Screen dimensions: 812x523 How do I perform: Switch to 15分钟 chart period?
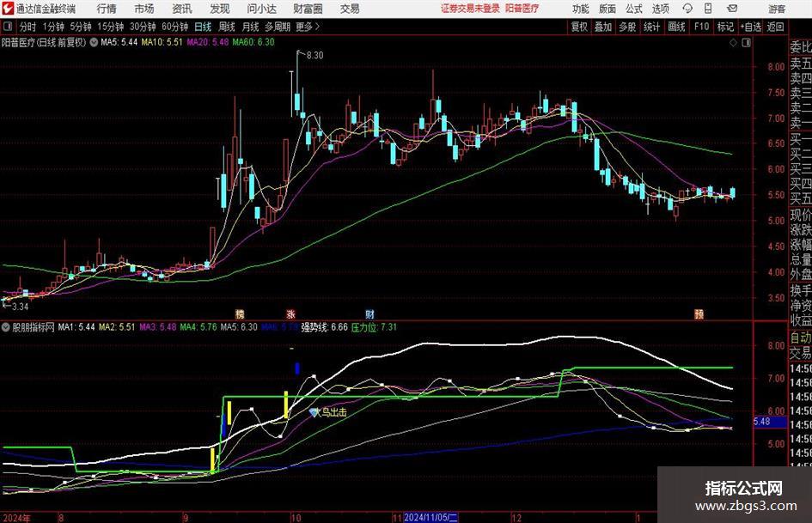tap(111, 27)
